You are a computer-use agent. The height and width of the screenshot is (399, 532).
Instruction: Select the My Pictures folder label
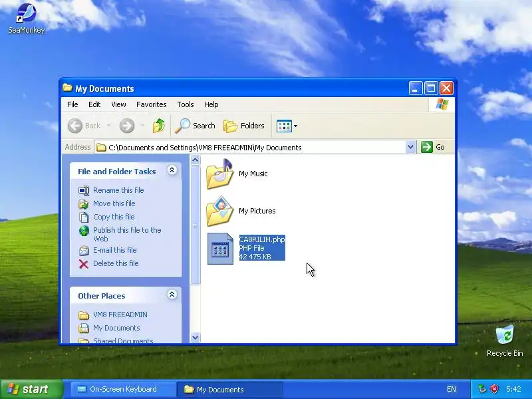point(257,211)
